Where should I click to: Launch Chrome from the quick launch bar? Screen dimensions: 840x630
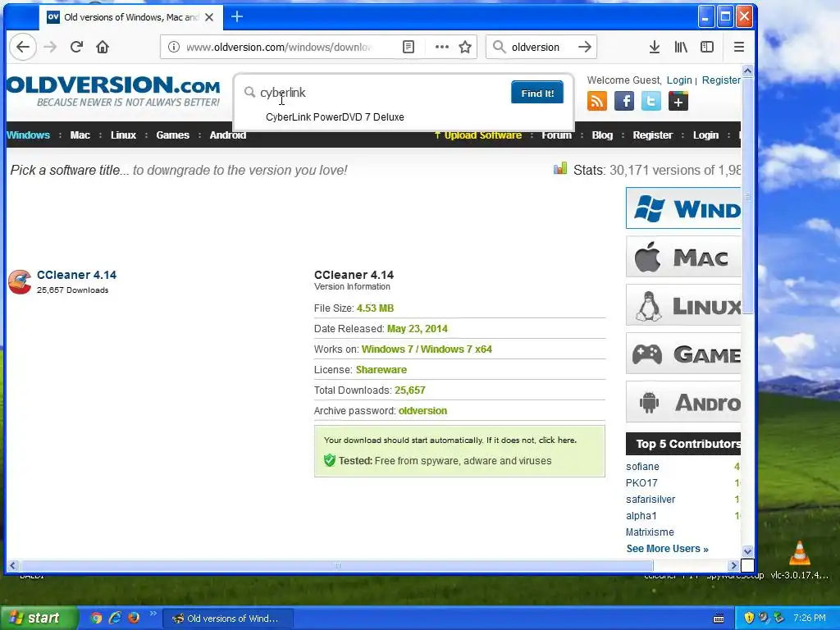click(97, 618)
